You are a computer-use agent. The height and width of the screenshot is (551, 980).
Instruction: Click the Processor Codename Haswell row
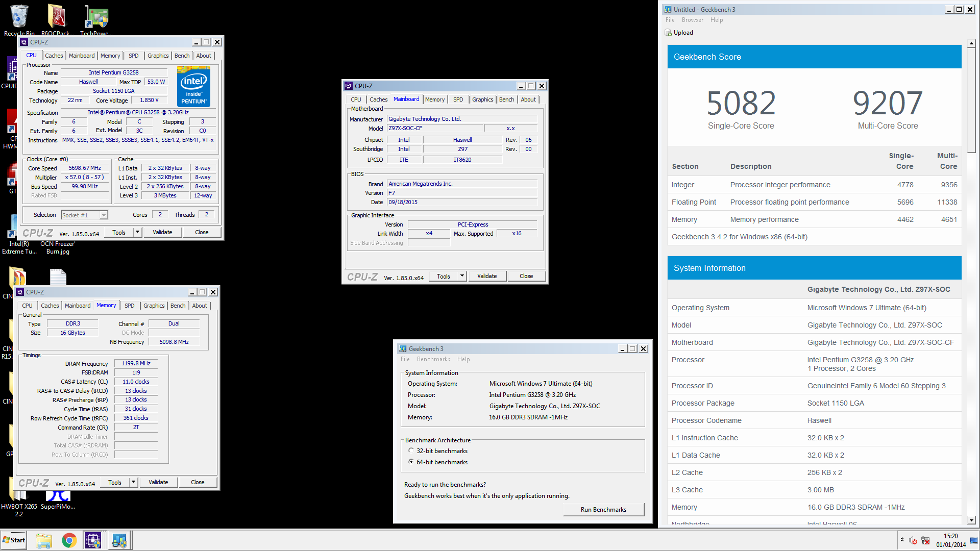[x=814, y=420]
